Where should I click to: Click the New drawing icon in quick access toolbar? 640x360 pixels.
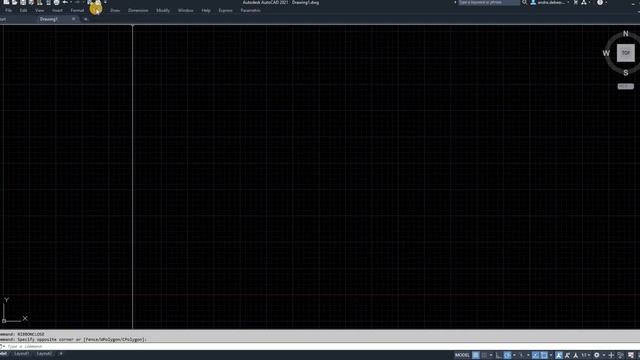[x=6, y=2]
